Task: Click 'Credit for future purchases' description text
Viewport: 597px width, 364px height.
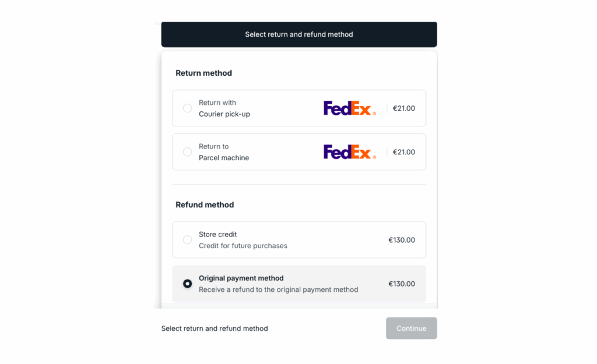Action: click(243, 246)
